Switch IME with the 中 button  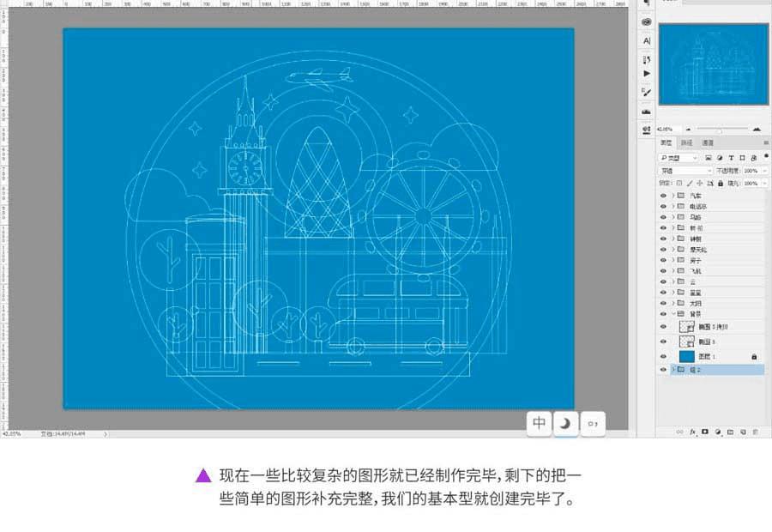(x=540, y=423)
